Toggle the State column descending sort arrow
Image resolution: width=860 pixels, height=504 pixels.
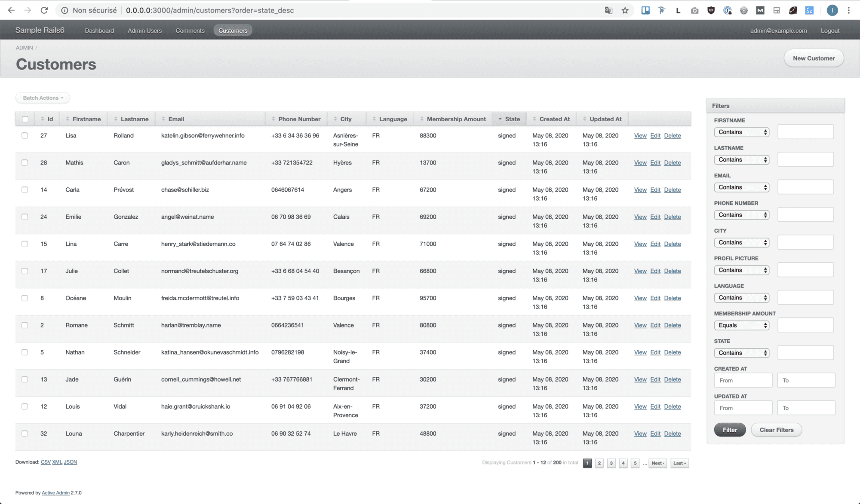pyautogui.click(x=500, y=119)
